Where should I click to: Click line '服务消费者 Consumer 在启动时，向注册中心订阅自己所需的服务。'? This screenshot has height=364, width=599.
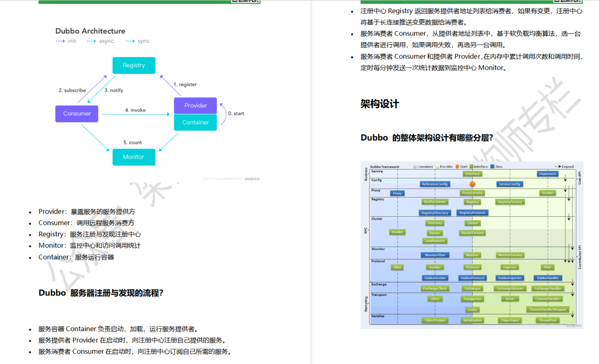pyautogui.click(x=135, y=351)
